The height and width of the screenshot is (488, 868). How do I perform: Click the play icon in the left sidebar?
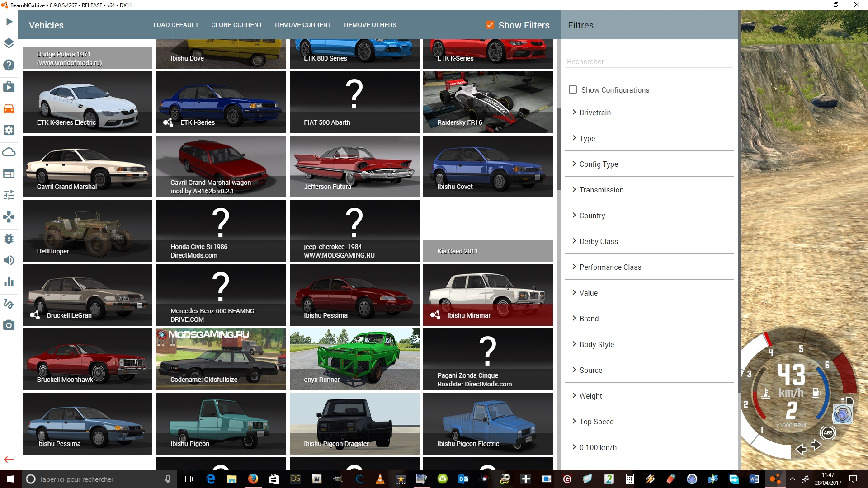pos(9,22)
